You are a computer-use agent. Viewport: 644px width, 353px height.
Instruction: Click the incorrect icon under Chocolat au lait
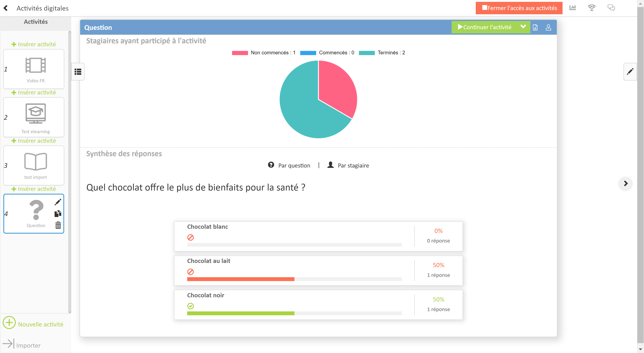[191, 272]
